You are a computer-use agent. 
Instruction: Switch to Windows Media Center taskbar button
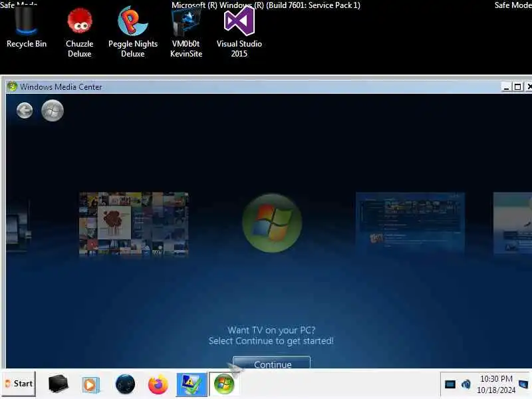pyautogui.click(x=224, y=384)
